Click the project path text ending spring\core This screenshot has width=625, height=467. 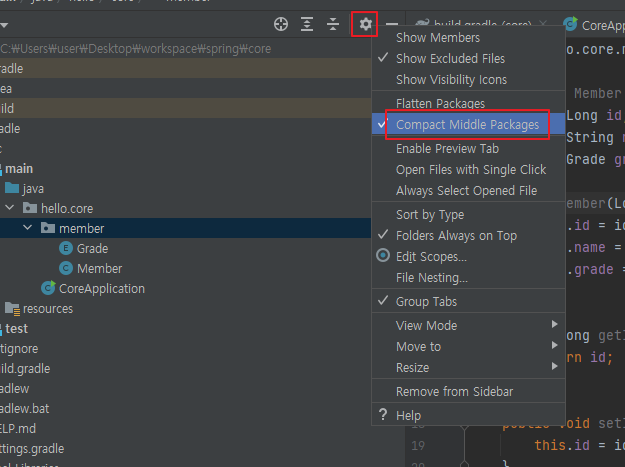pyautogui.click(x=136, y=49)
